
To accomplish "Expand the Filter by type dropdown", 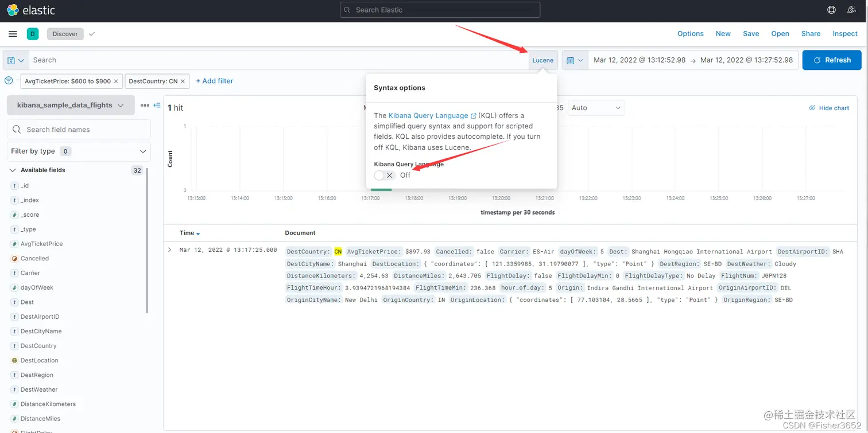I will click(x=79, y=151).
